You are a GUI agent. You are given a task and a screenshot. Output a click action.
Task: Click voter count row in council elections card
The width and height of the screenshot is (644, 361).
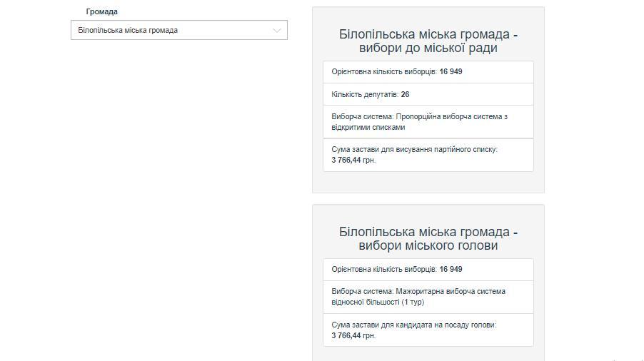click(428, 72)
